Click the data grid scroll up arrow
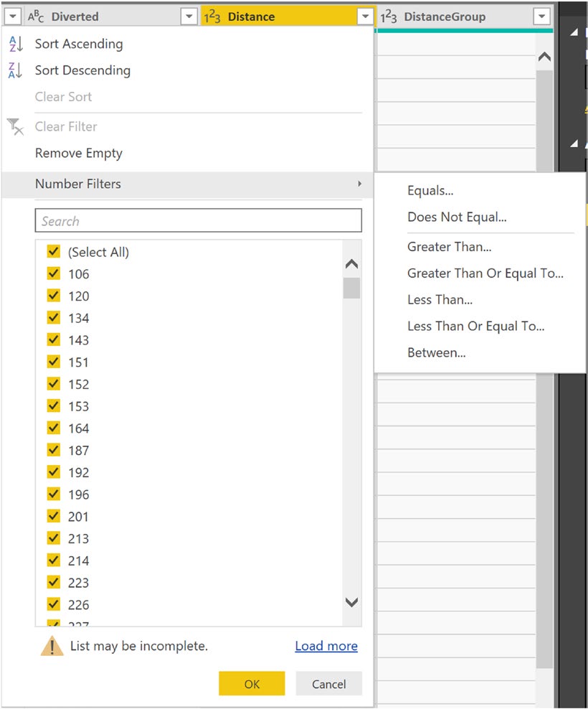 544,57
